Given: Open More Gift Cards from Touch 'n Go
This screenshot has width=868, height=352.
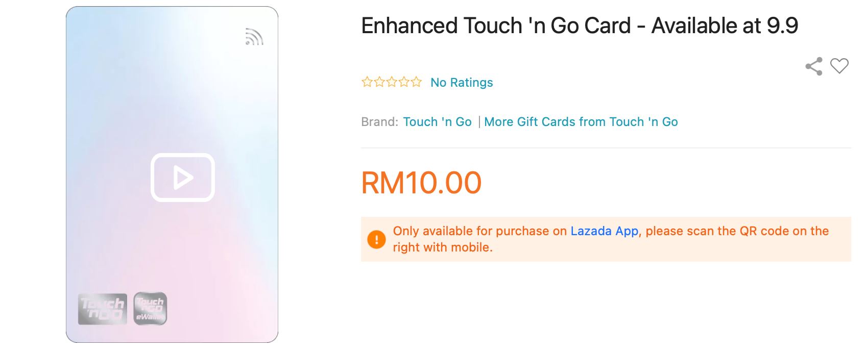Looking at the screenshot, I should point(581,122).
